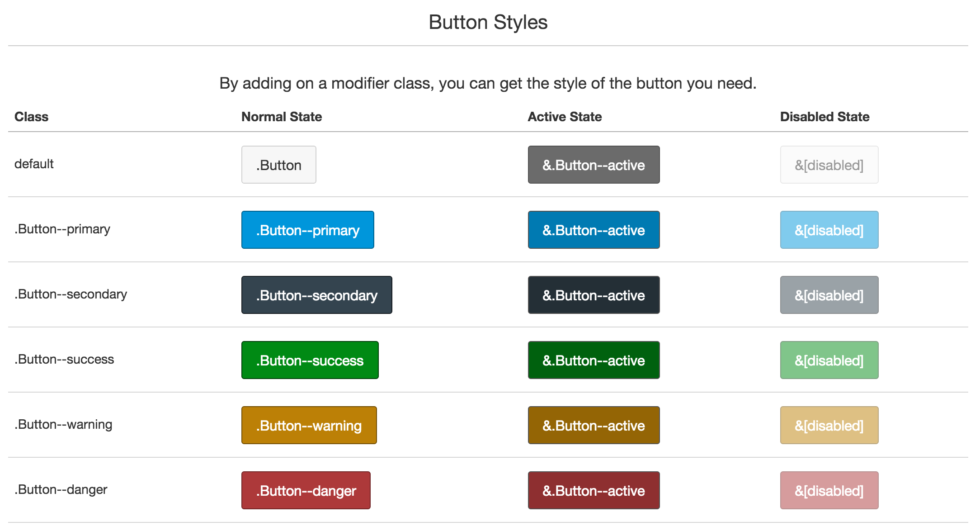This screenshot has width=980, height=531.
Task: Click the pale green disabled success button
Action: click(x=829, y=360)
